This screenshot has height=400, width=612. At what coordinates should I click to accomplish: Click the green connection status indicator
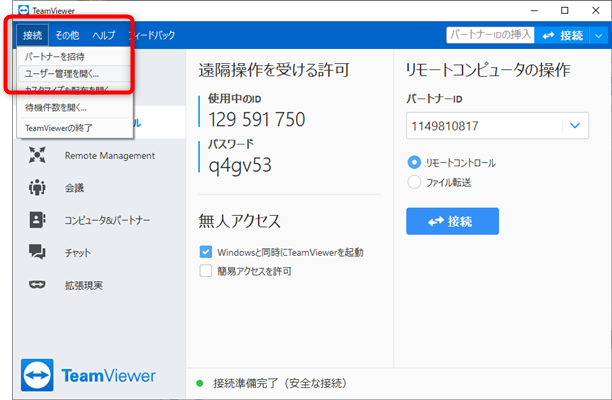pyautogui.click(x=200, y=383)
